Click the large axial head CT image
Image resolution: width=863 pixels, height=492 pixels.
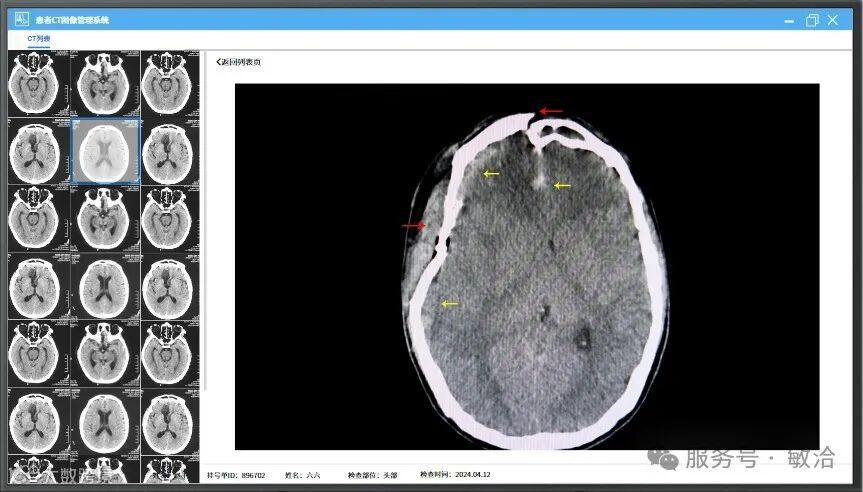tap(527, 266)
